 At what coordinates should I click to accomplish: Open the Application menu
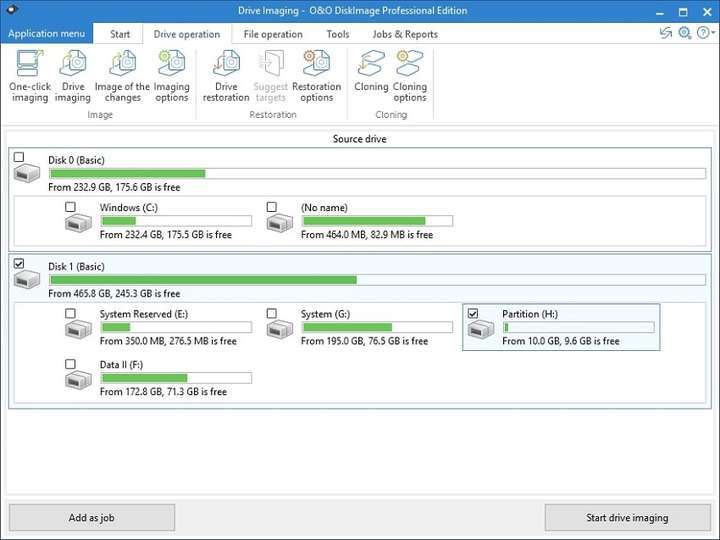coord(46,34)
